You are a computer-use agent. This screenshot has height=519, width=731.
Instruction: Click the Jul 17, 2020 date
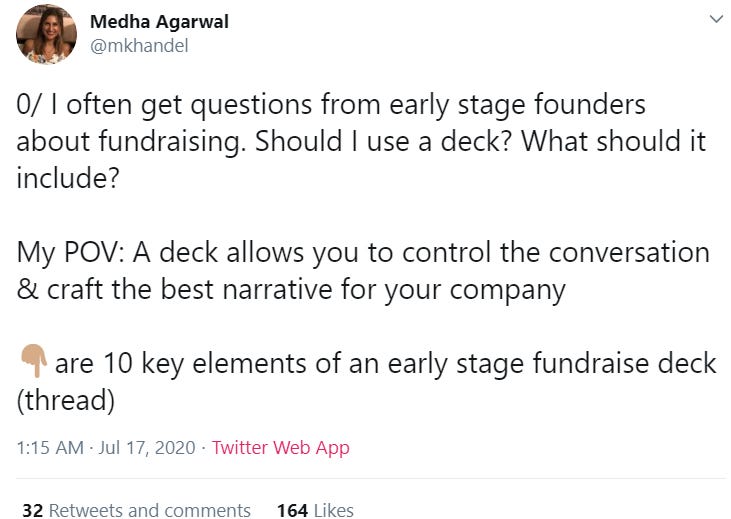pos(149,448)
